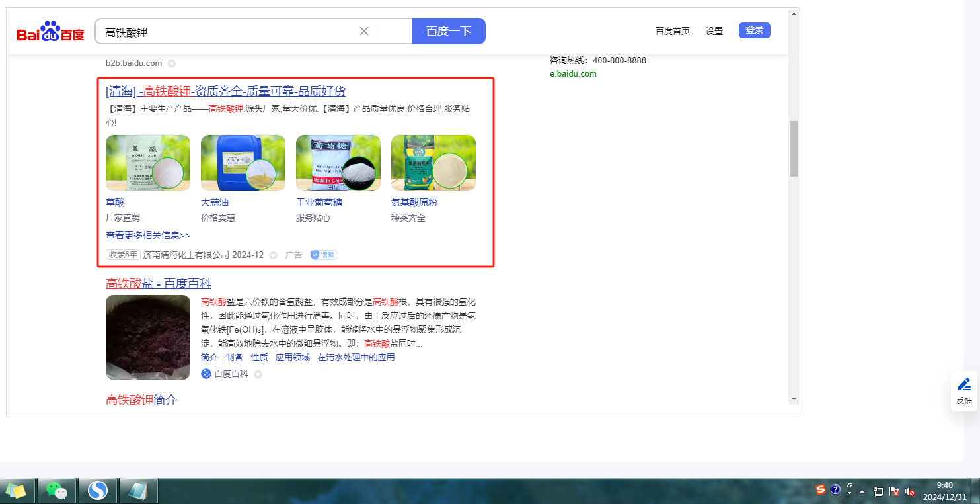
Task: Click the 工业葡萄糖 product thumbnail
Action: coord(338,163)
